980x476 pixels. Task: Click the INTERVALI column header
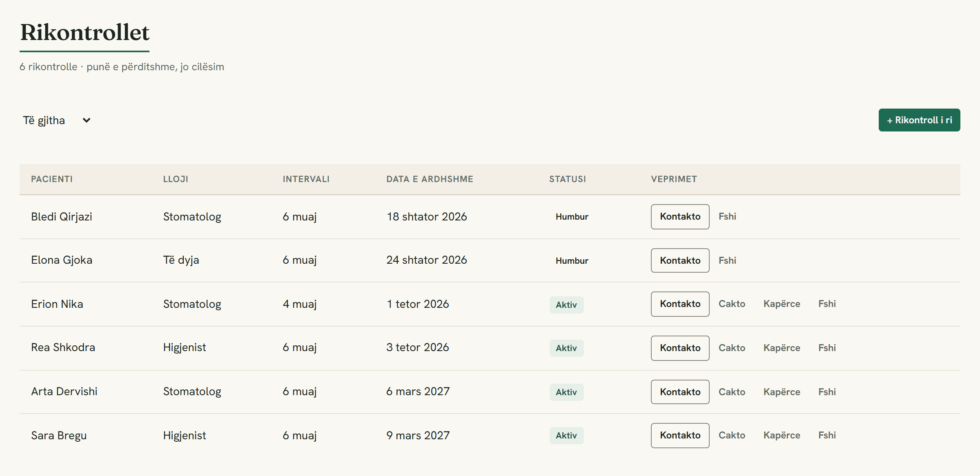306,179
